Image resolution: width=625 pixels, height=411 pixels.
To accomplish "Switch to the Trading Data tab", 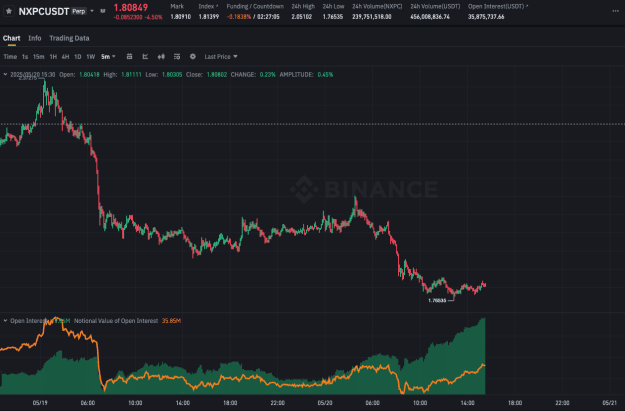I will [x=69, y=38].
